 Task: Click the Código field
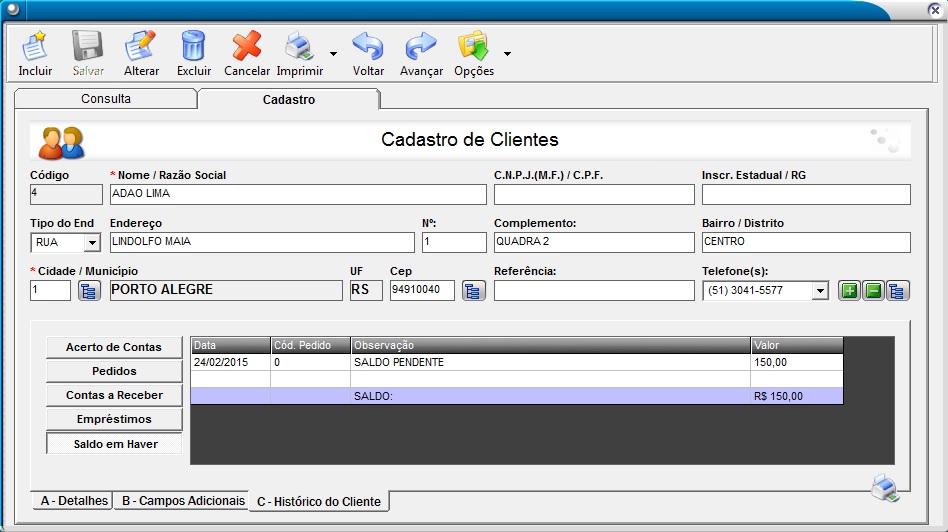66,194
